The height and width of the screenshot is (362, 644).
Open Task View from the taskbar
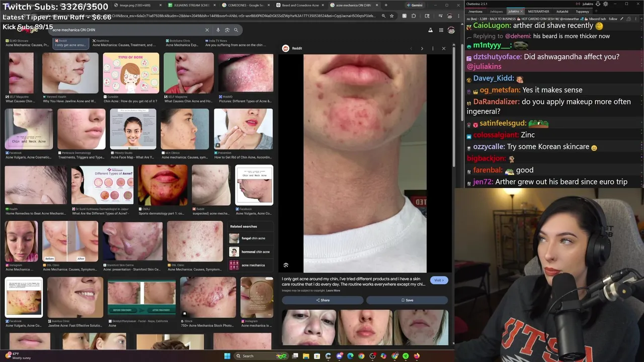coord(295,356)
